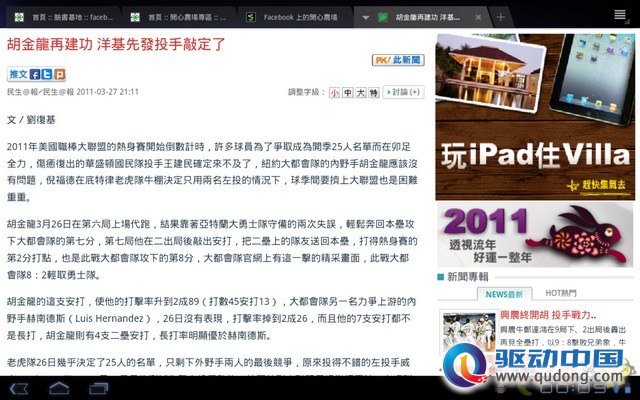This screenshot has height=400, width=640.
Task: Share article via Facebook icon
Action: (35, 74)
